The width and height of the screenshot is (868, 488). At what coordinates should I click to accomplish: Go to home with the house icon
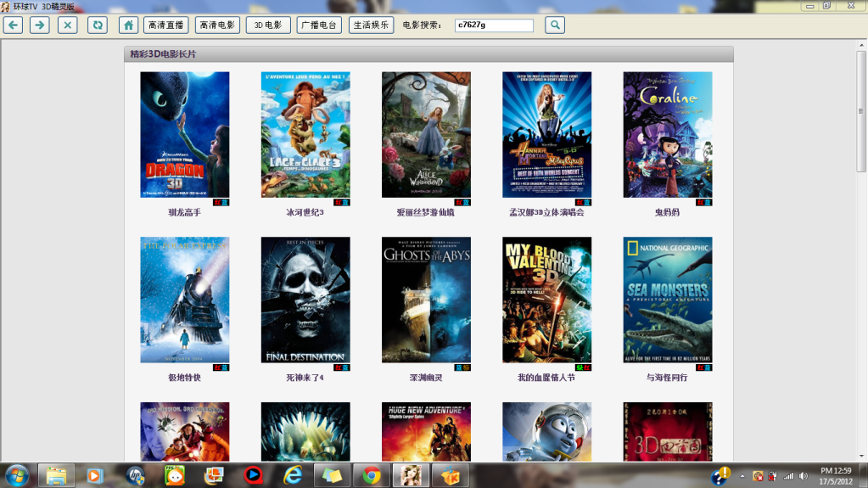pos(128,25)
